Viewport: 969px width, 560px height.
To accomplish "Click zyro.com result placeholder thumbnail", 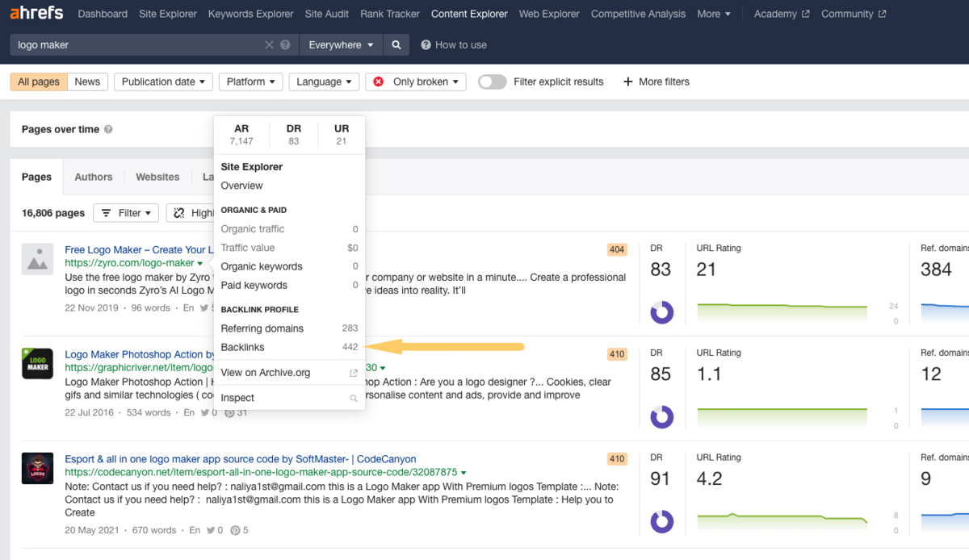I will (x=37, y=259).
